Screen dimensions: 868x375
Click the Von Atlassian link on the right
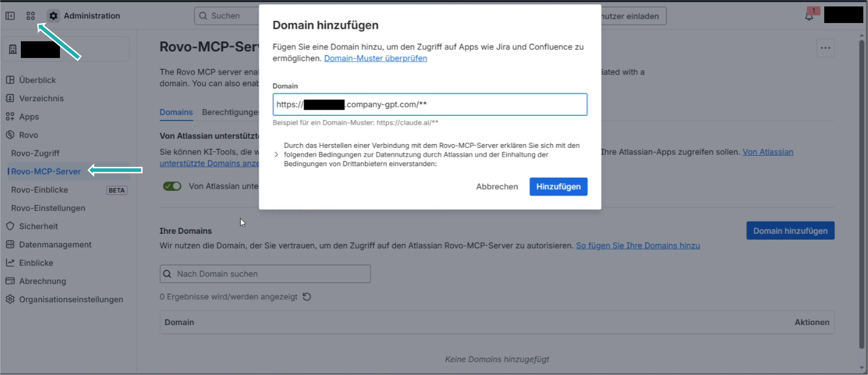[x=768, y=152]
